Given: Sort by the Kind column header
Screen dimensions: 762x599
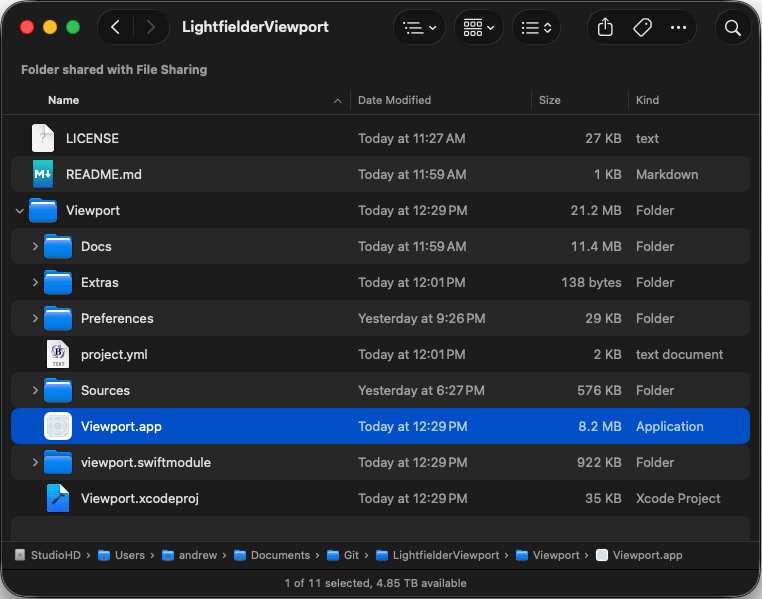Looking at the screenshot, I should [x=647, y=100].
